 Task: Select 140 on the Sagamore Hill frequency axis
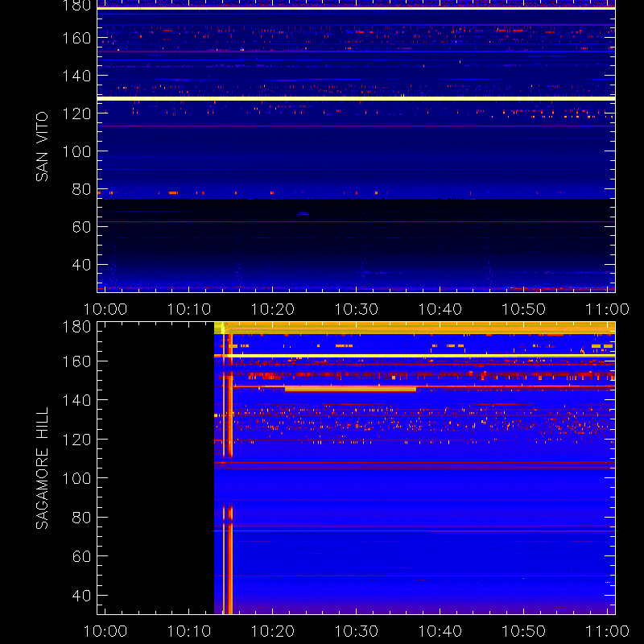click(76, 400)
